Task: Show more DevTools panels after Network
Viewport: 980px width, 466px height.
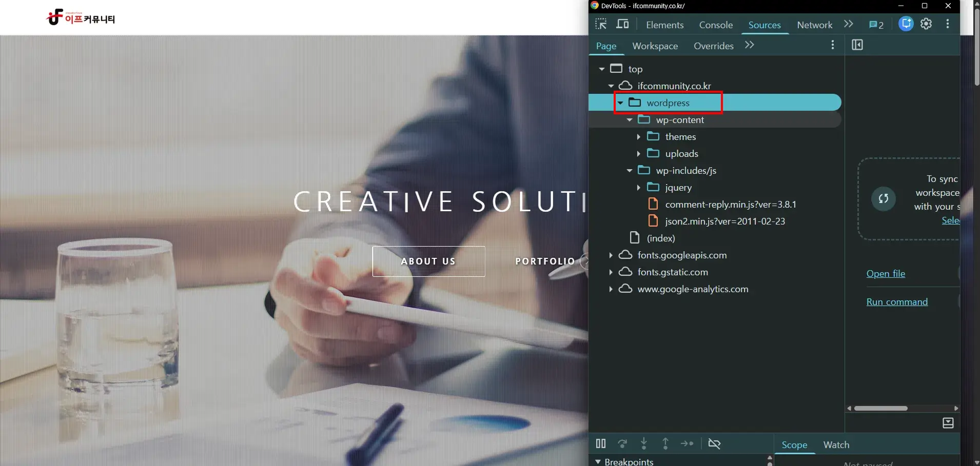Action: point(849,24)
